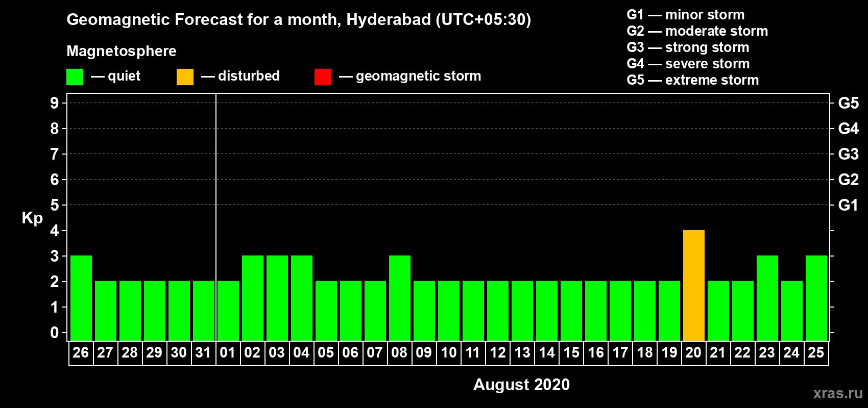Click the Kp value 9 axis label
Viewport: 868px width, 408px height.
point(55,103)
